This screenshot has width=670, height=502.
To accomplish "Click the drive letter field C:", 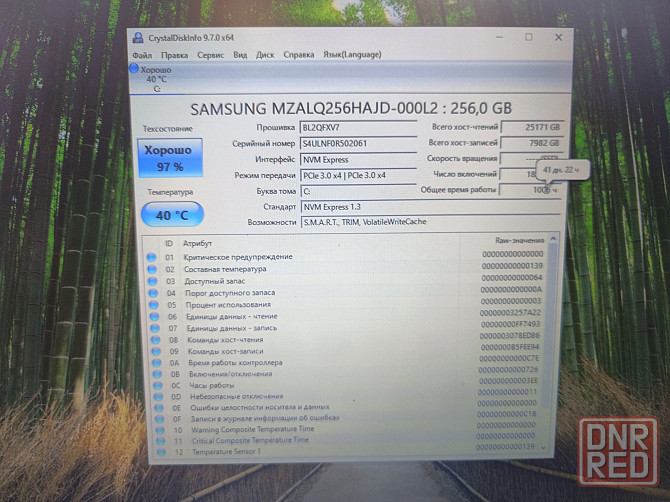I will (x=358, y=191).
